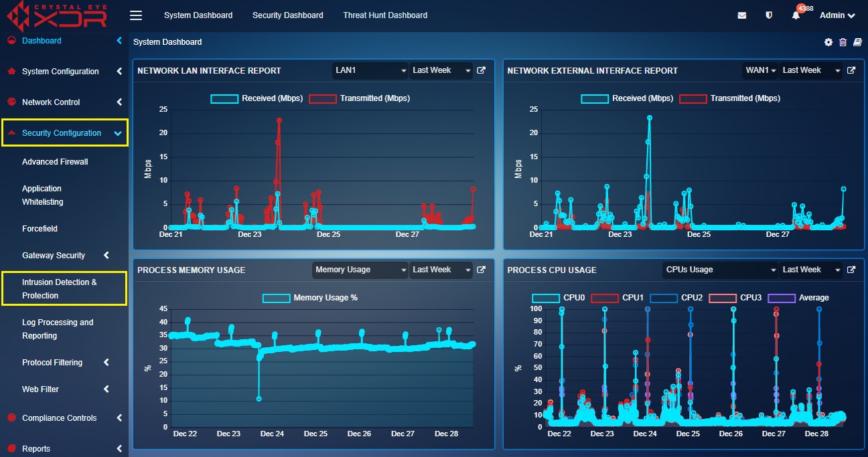Toggle Average series legend swatch
The image size is (868, 457).
tap(782, 298)
